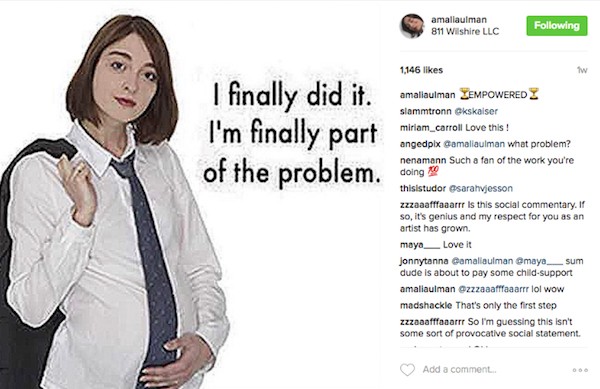Click the post image with problem text
This screenshot has height=389, width=600.
[191, 195]
